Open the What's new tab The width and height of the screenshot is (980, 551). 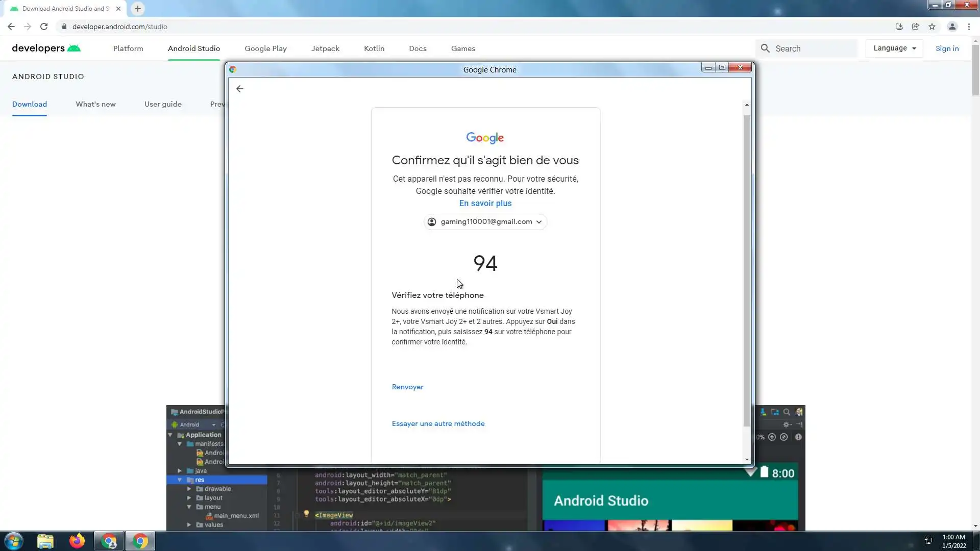pos(95,104)
